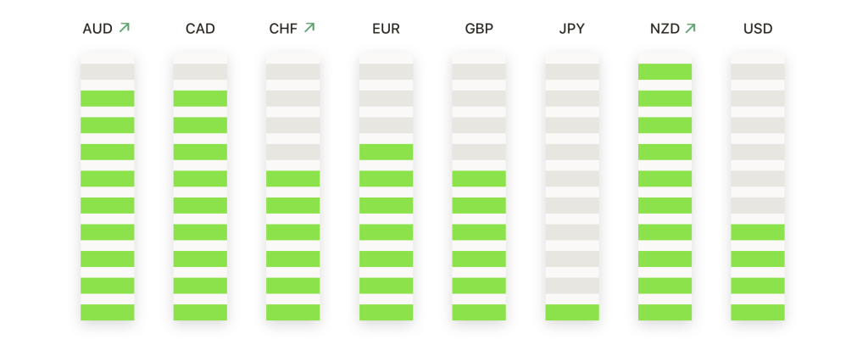The height and width of the screenshot is (345, 868).
Task: Select the CAD currency label
Action: coord(200,29)
